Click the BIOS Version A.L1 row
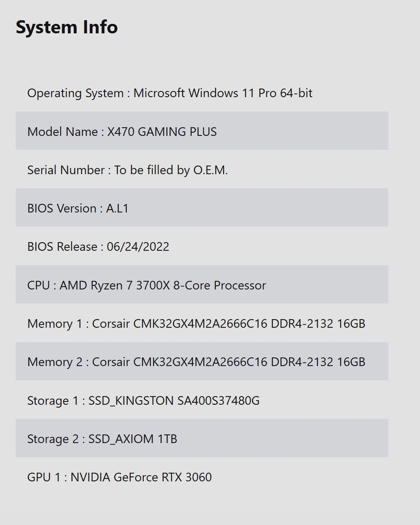 [x=202, y=208]
